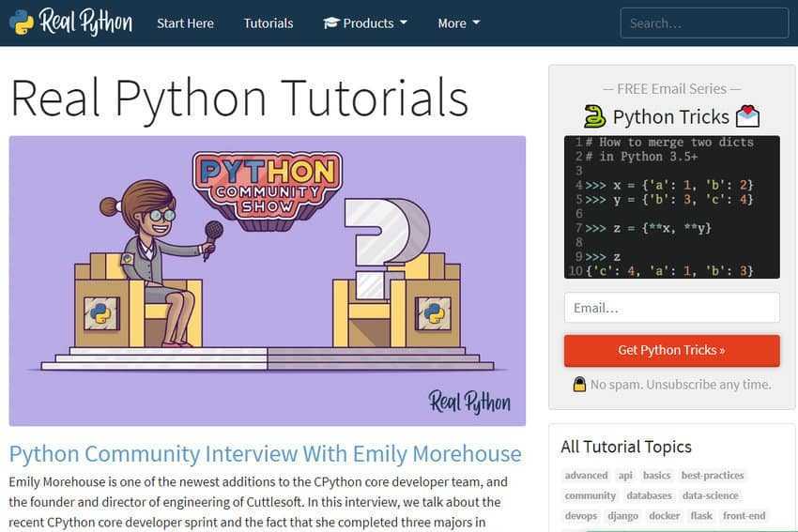Image resolution: width=798 pixels, height=532 pixels.
Task: Select the advanced topic tag
Action: point(586,475)
